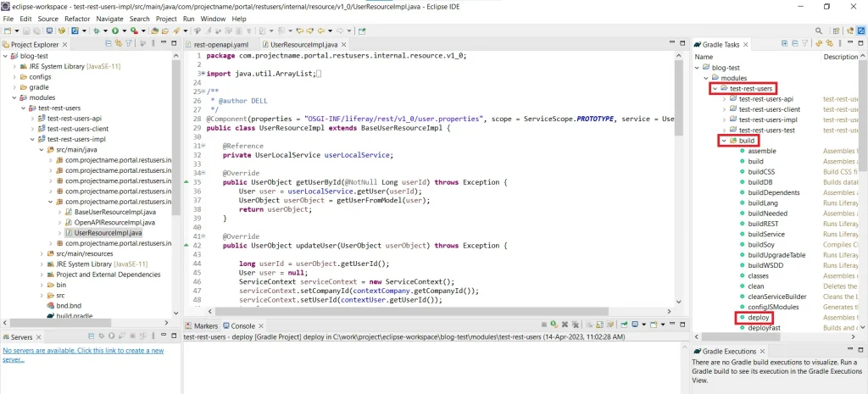The height and width of the screenshot is (394, 868).
Task: Open the Navigate menu
Action: pyautogui.click(x=109, y=19)
